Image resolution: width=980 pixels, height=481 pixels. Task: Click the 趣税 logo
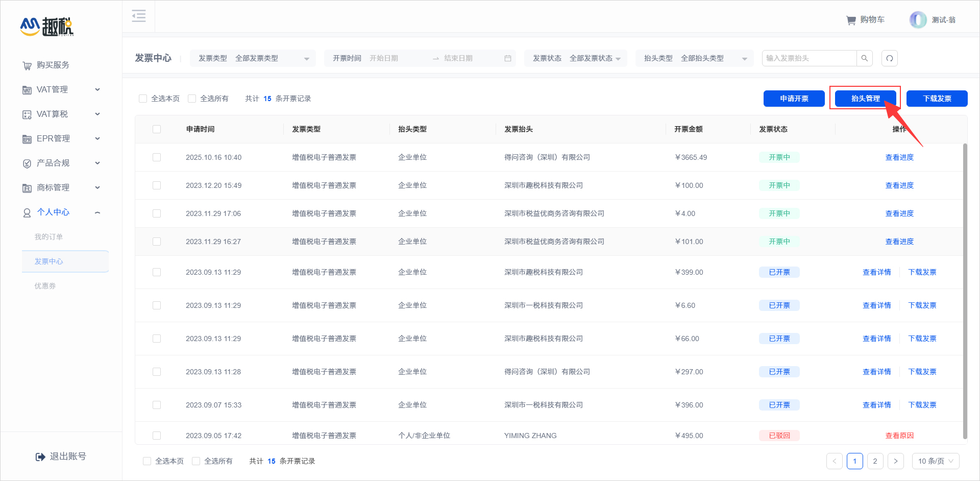pos(47,27)
